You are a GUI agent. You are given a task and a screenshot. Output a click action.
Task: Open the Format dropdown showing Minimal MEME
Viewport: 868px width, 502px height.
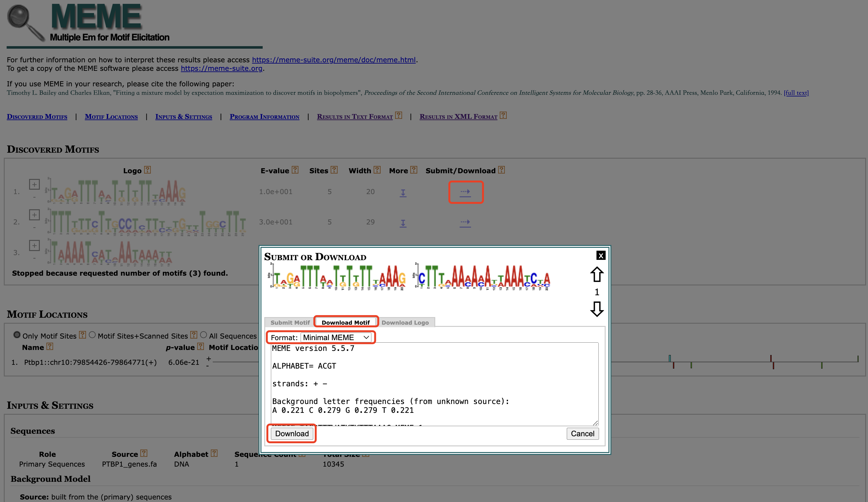coord(336,337)
